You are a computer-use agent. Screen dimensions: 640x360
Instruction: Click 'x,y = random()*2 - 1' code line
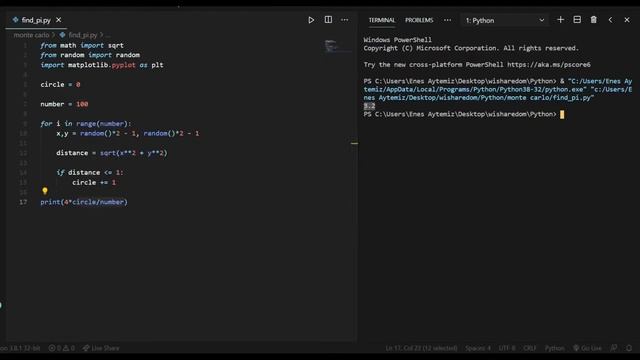(x=128, y=133)
